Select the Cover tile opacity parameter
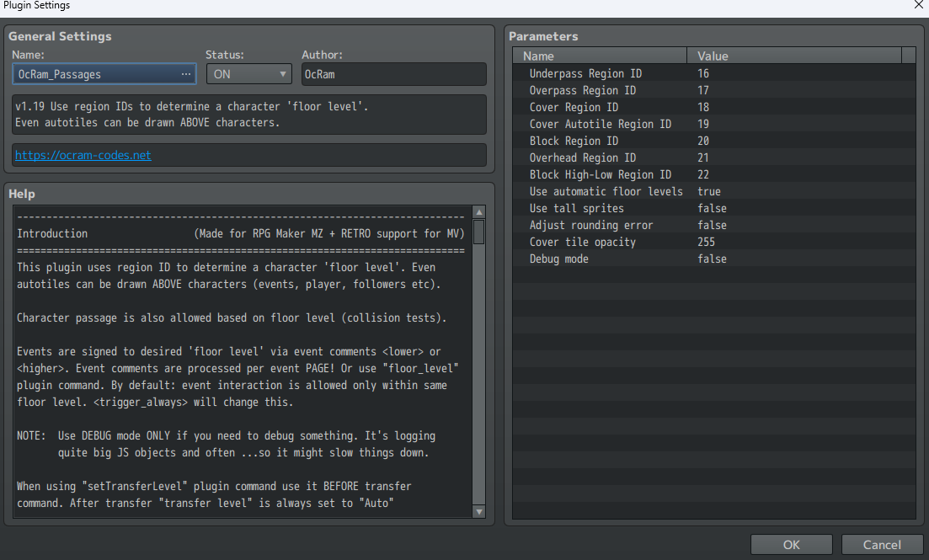The height and width of the screenshot is (560, 929). (714, 243)
